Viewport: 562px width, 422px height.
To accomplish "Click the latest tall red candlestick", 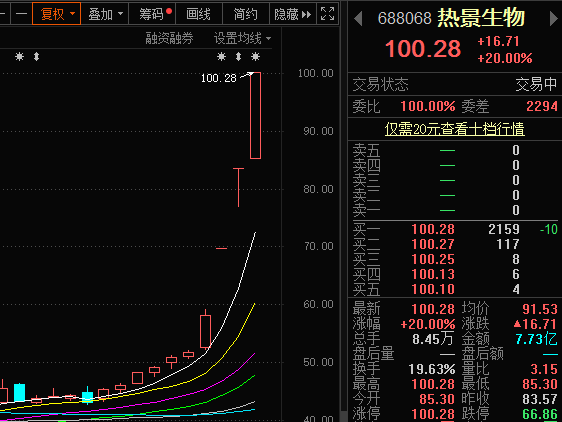I will [255, 115].
